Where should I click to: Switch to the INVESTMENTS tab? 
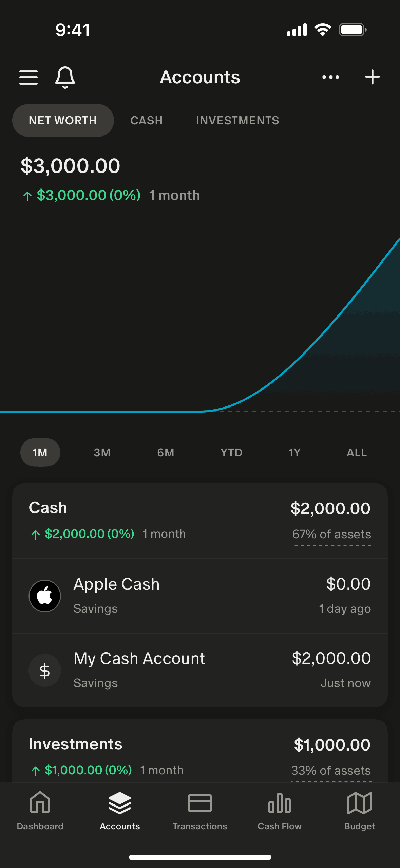[x=237, y=121]
